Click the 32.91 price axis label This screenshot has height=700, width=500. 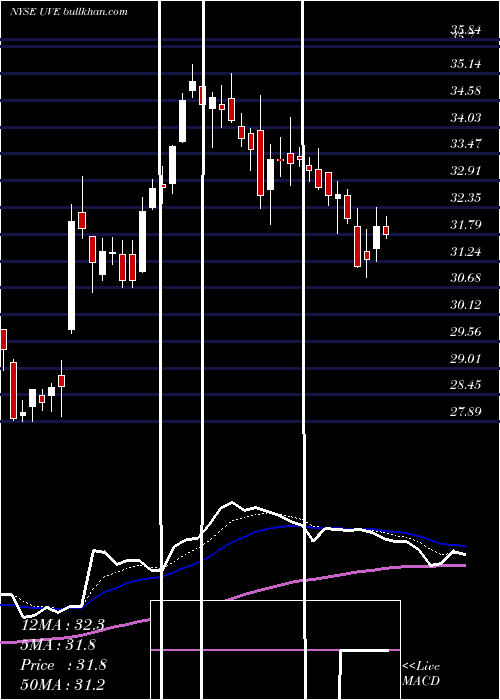pos(466,171)
